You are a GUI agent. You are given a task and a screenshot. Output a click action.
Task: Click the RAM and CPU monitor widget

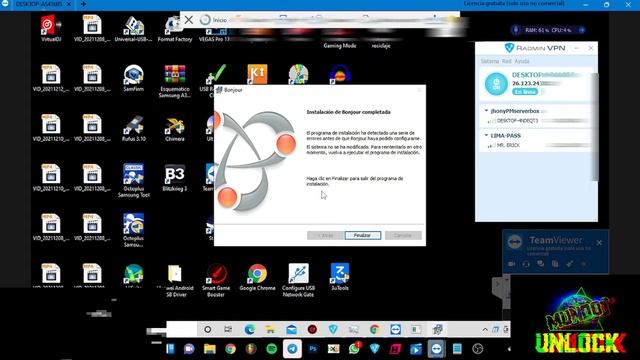549,30
